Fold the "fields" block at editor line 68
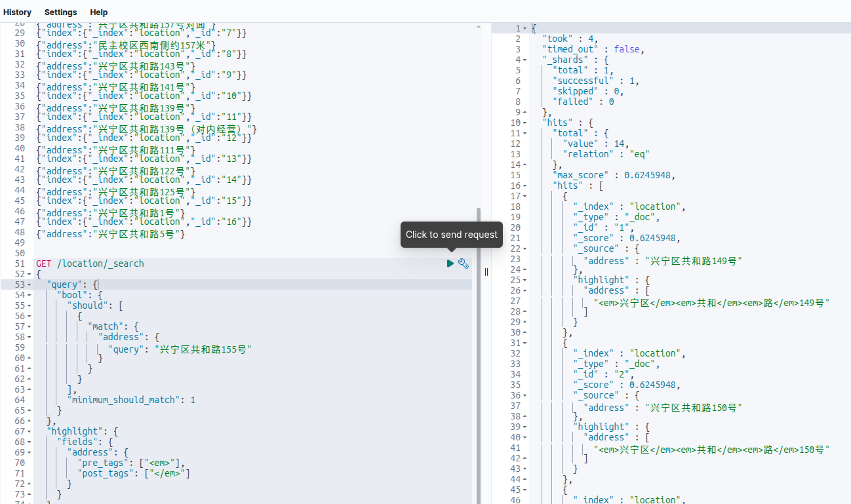Viewport: 851px width, 504px height. 30,442
